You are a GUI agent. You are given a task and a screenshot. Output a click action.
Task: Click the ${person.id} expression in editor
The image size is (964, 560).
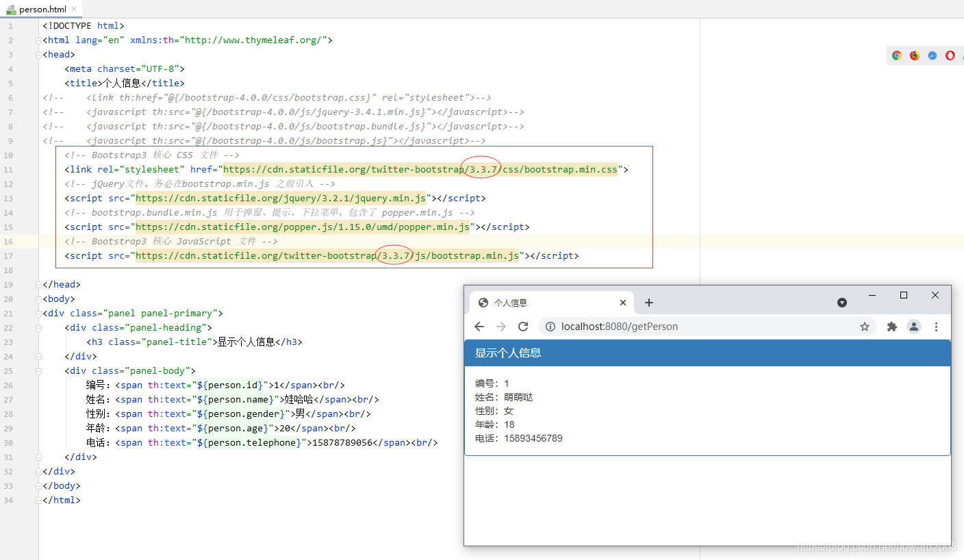(229, 385)
